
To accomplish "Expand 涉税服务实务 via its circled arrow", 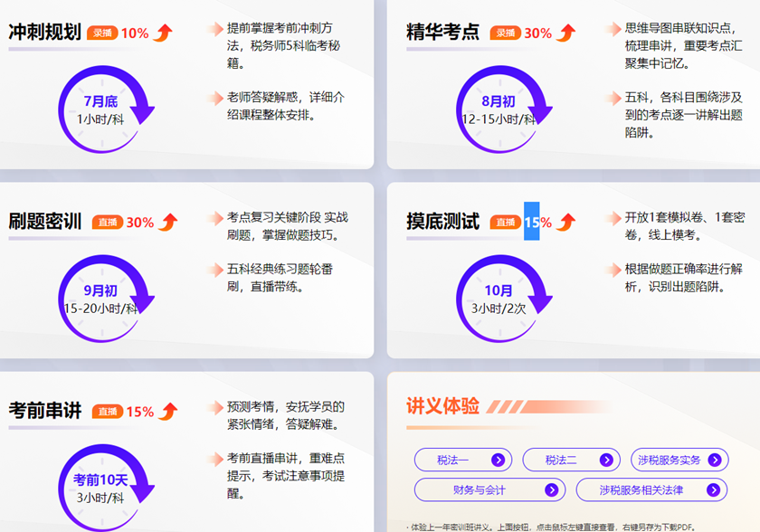I will pos(716,460).
